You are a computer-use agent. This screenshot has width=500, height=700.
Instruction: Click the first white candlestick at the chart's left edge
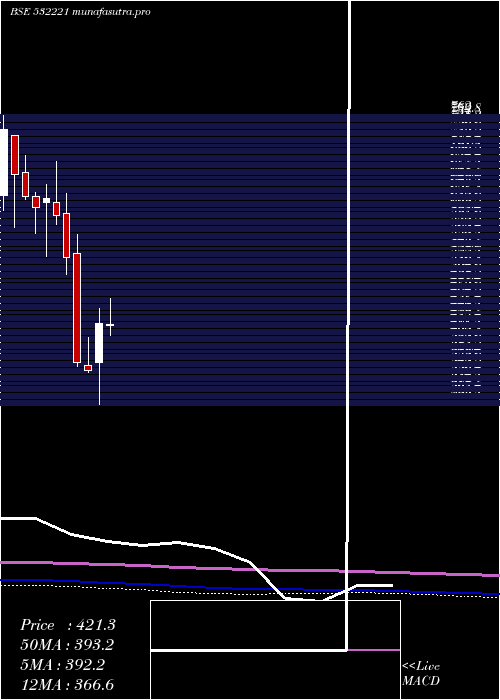(x=4, y=162)
